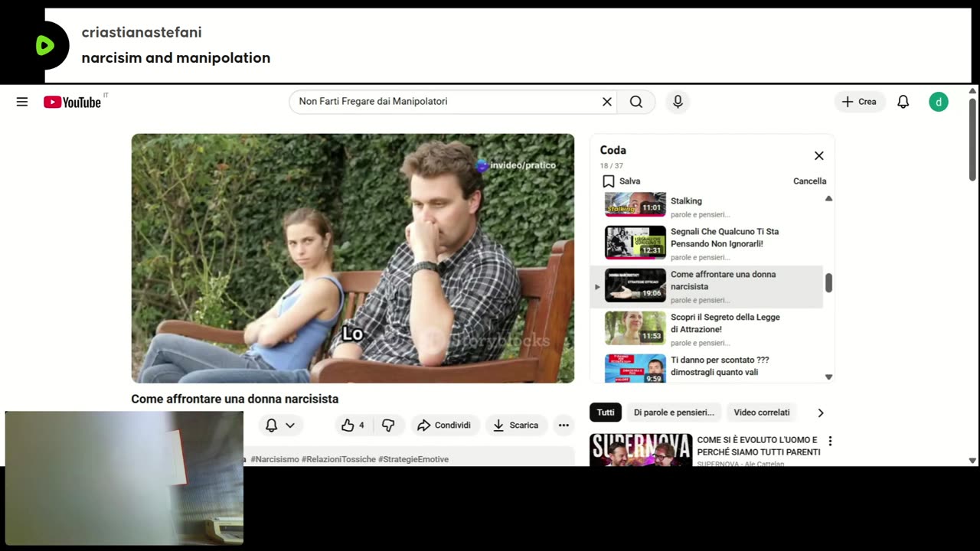
Task: Save queue with the Salva bookmark
Action: [621, 181]
